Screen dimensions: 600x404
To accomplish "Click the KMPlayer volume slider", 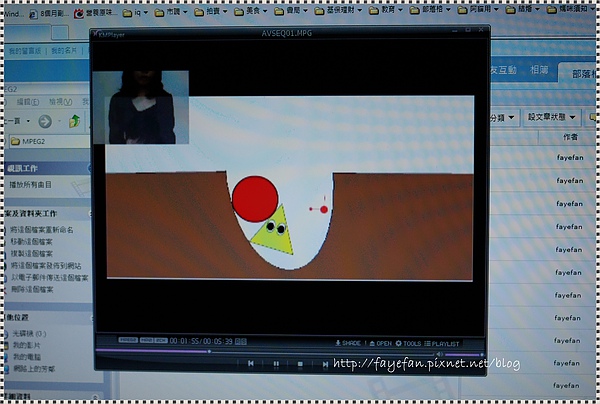I will coord(463,355).
